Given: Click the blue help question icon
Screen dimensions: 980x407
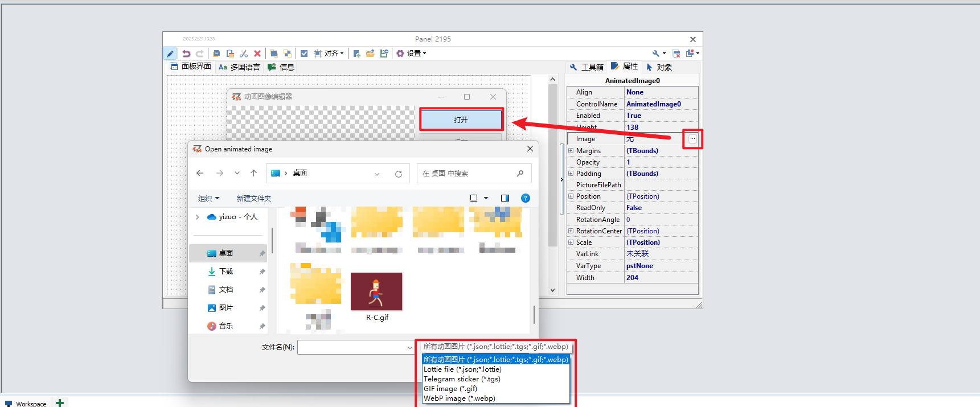Looking at the screenshot, I should [x=526, y=198].
